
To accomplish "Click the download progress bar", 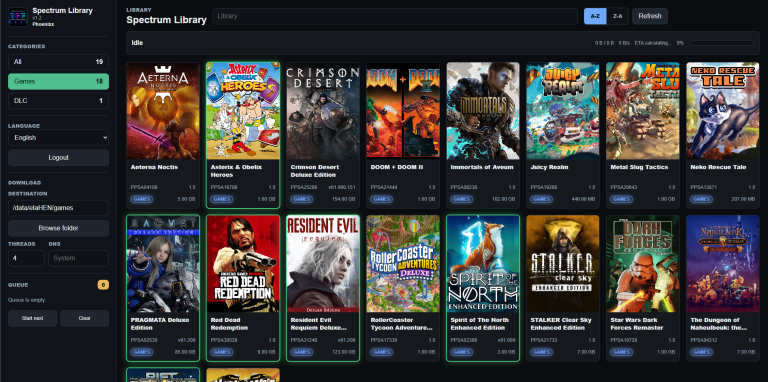I will [721, 43].
